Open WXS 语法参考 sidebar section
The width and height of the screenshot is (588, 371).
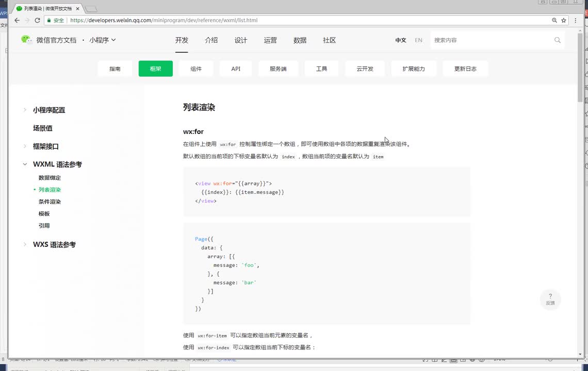(x=54, y=244)
